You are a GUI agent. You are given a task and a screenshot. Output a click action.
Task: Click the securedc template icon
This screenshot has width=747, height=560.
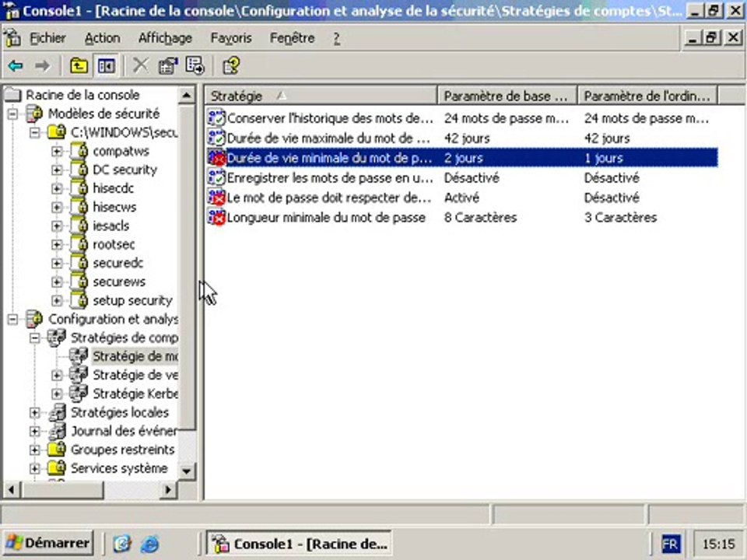[79, 263]
